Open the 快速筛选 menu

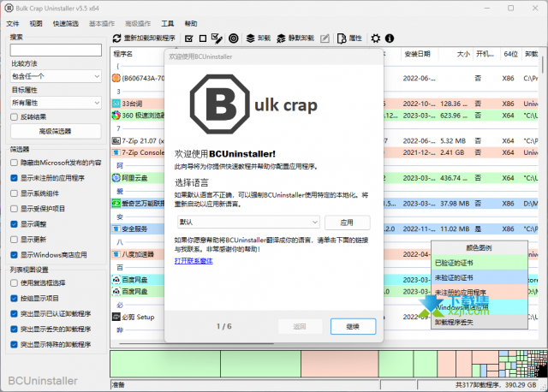coord(65,23)
